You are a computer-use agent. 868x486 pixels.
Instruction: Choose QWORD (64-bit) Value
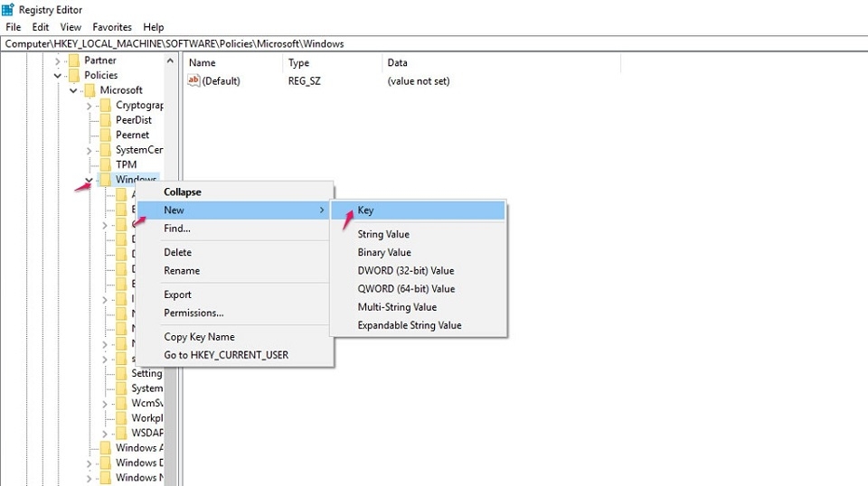pyautogui.click(x=406, y=288)
